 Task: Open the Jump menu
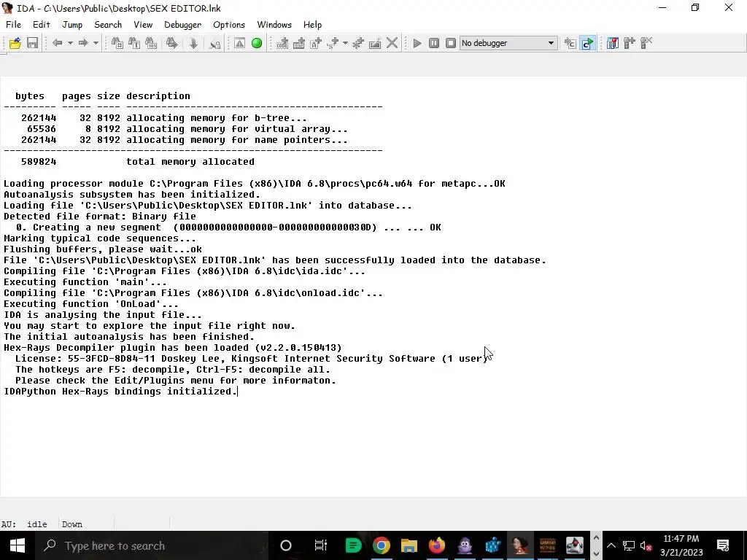point(72,25)
